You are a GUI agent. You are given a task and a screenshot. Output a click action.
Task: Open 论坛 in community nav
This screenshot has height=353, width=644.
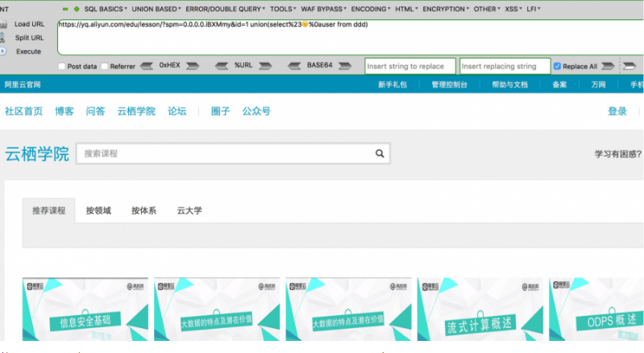177,111
